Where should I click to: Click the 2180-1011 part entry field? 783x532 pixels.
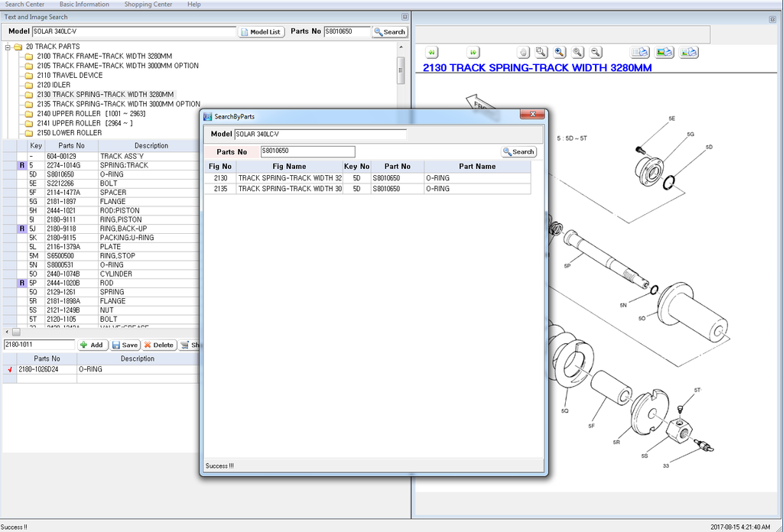pos(39,345)
